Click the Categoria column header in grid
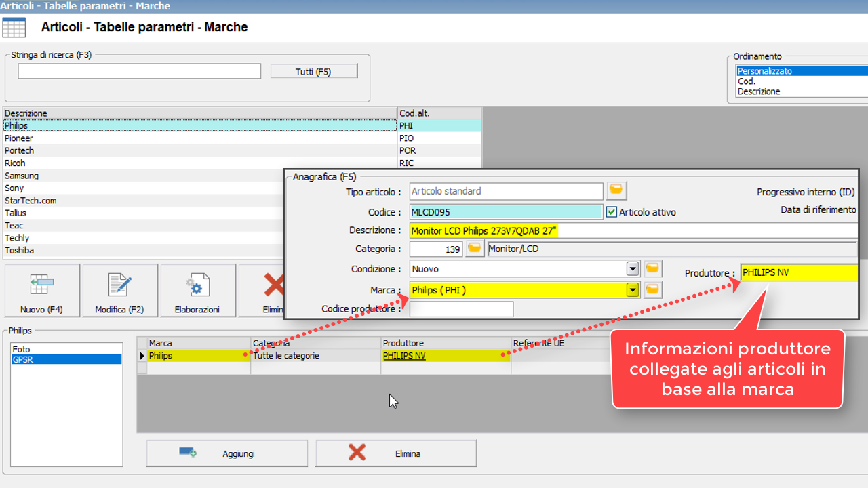The width and height of the screenshot is (868, 488). [x=316, y=343]
